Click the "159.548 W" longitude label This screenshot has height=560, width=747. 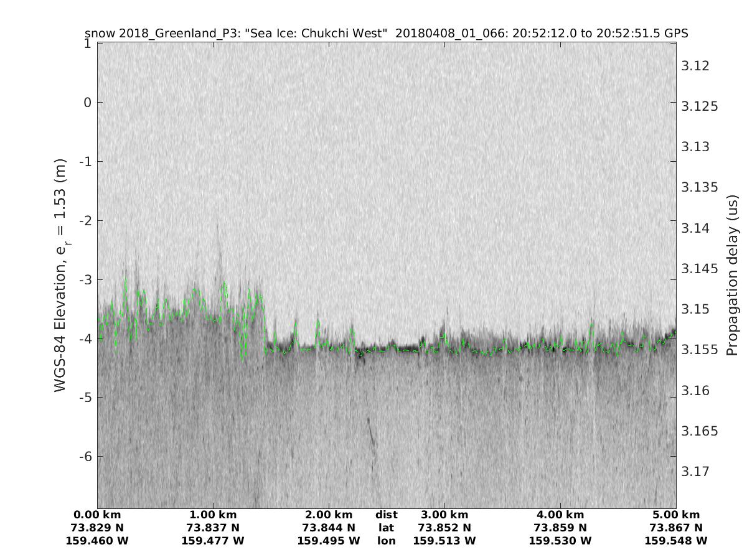click(x=676, y=541)
